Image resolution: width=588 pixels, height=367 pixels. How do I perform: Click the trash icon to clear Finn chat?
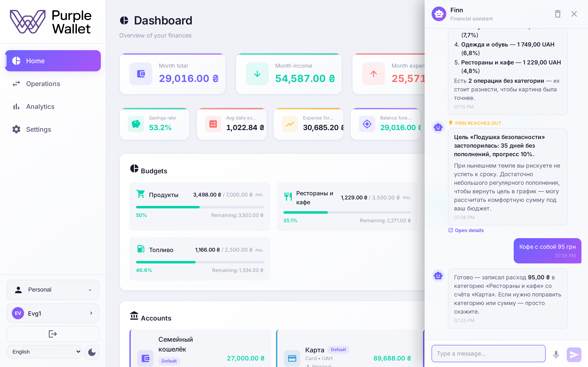558,14
